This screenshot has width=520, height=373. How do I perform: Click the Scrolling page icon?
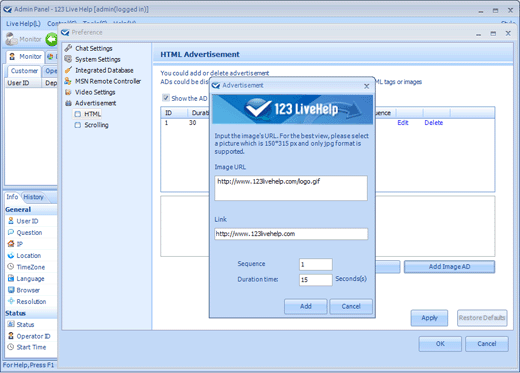[78, 125]
